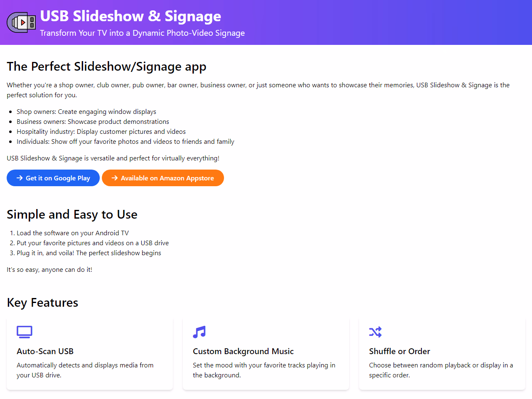Select the 'Custom Background Music' card title
Viewport: 532px width, 399px height.
pyautogui.click(x=243, y=351)
